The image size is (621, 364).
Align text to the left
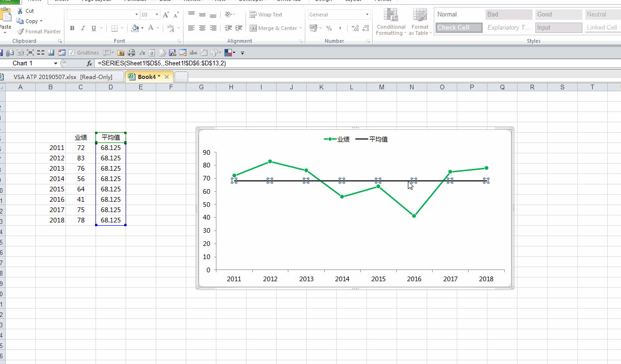click(x=191, y=28)
